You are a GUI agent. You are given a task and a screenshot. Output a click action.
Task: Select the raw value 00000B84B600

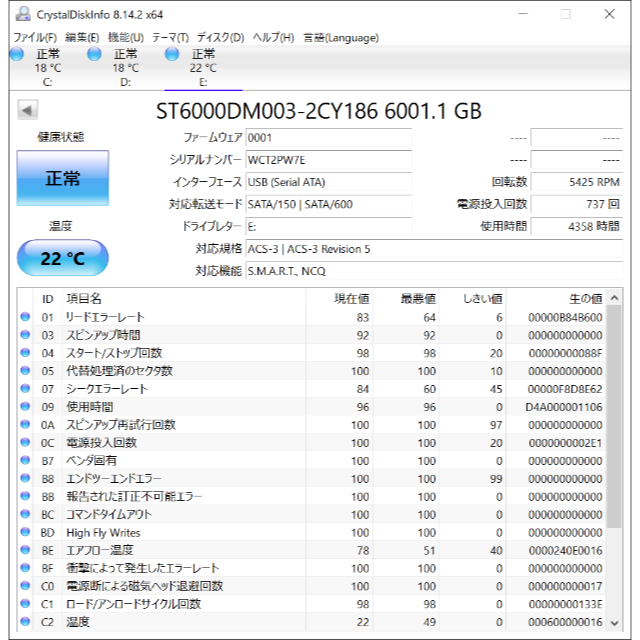565,317
